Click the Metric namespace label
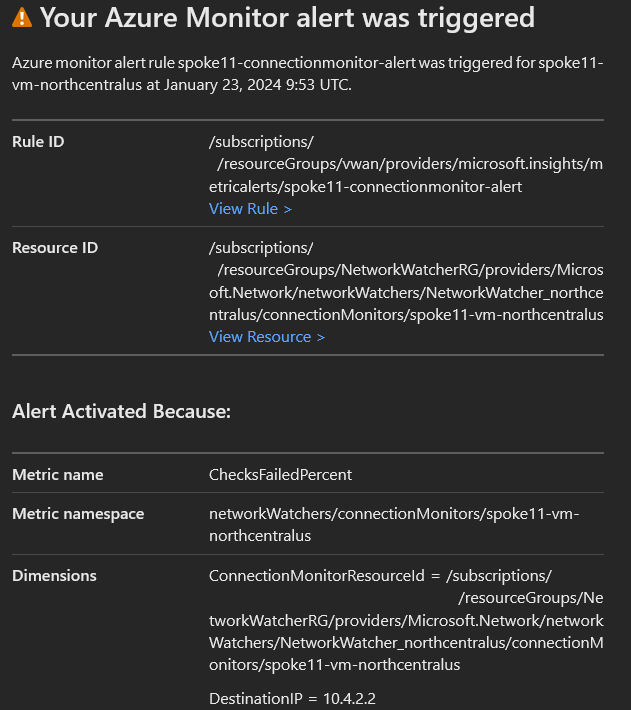Viewport: 631px width, 710px height. tap(78, 514)
